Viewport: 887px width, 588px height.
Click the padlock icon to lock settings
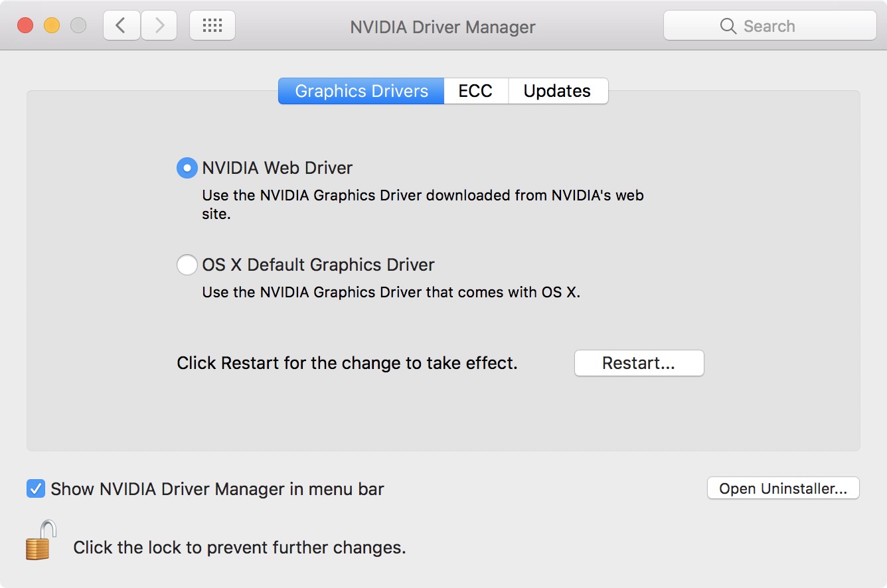point(40,540)
